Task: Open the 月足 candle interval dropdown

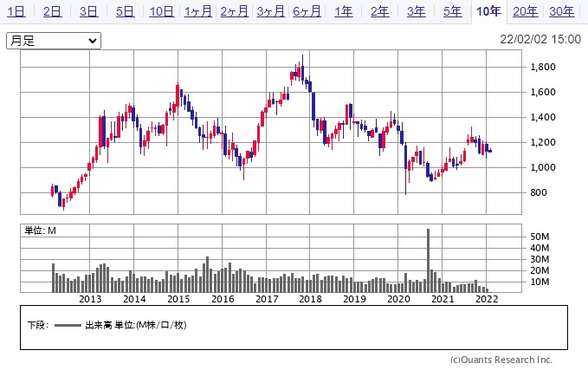Action: [x=54, y=41]
